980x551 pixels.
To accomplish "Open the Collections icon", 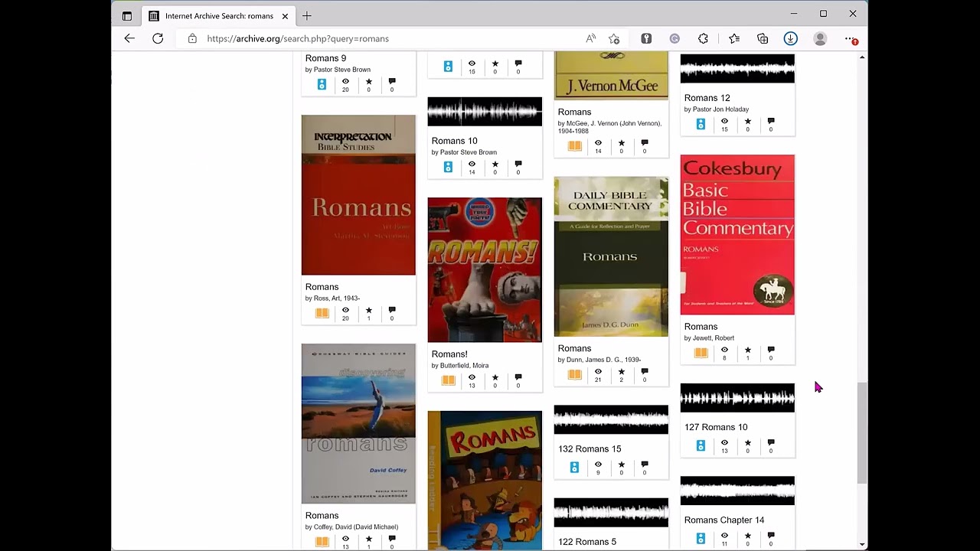I will [x=763, y=38].
